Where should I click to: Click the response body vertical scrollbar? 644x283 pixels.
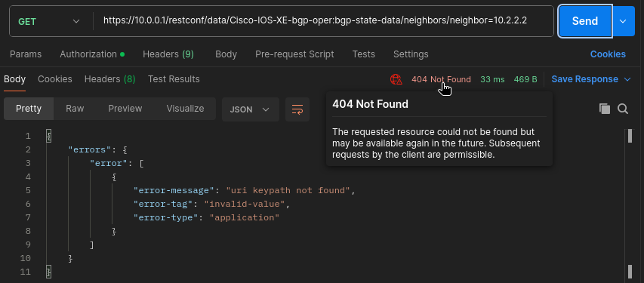(x=630, y=205)
